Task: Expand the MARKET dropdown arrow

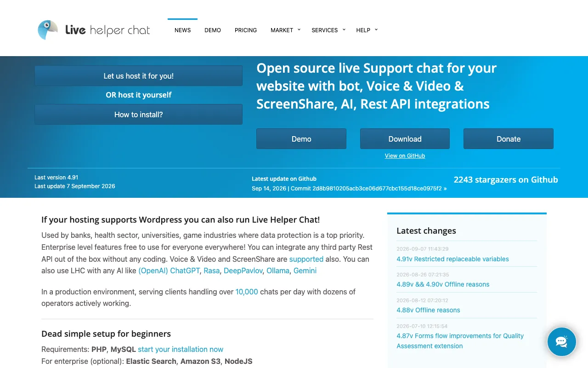Action: [299, 30]
